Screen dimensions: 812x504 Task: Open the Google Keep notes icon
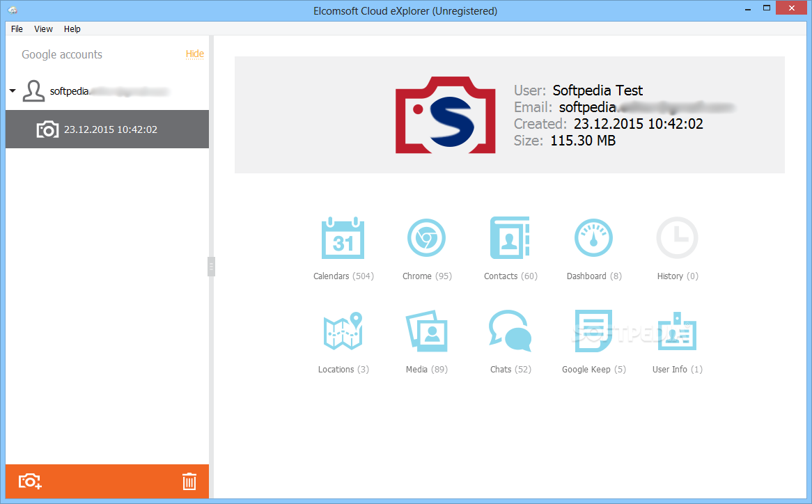coord(593,331)
